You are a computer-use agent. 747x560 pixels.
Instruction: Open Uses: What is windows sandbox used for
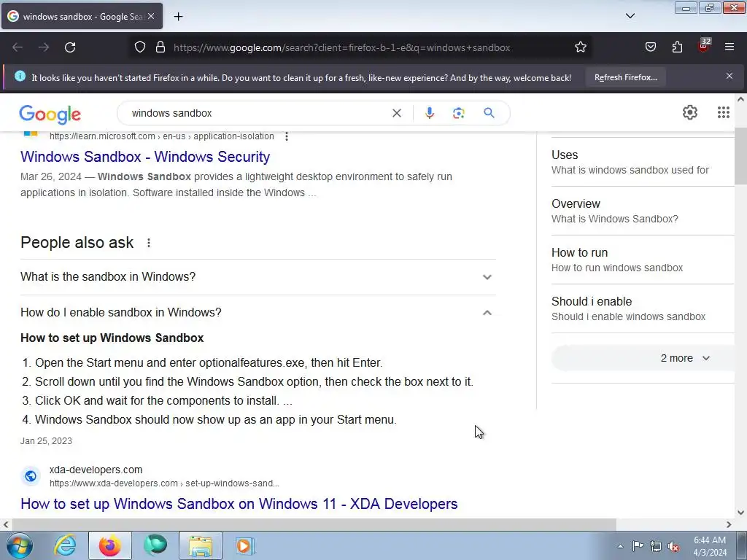coord(642,162)
